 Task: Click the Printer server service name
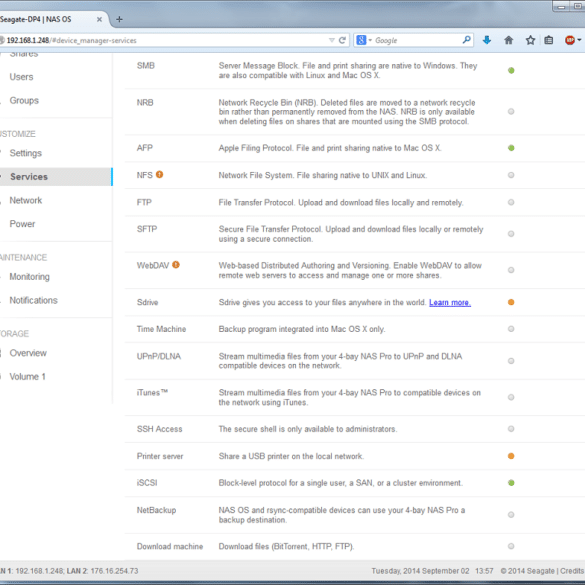click(160, 456)
